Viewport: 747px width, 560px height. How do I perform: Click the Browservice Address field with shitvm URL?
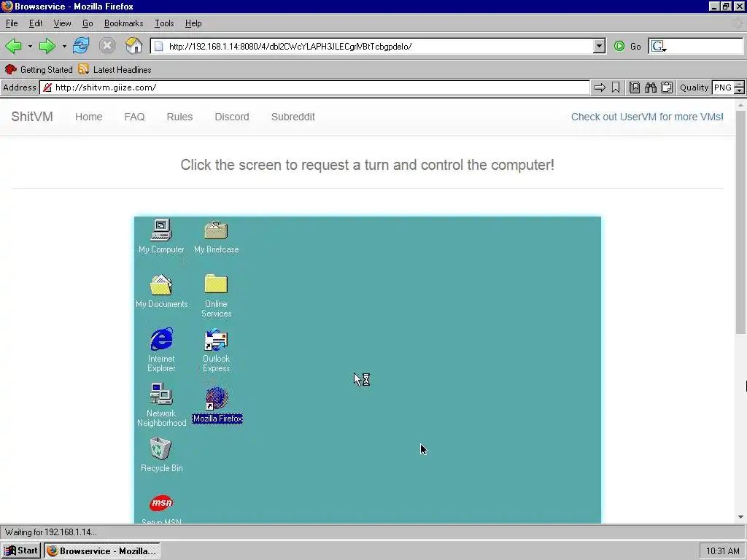314,87
